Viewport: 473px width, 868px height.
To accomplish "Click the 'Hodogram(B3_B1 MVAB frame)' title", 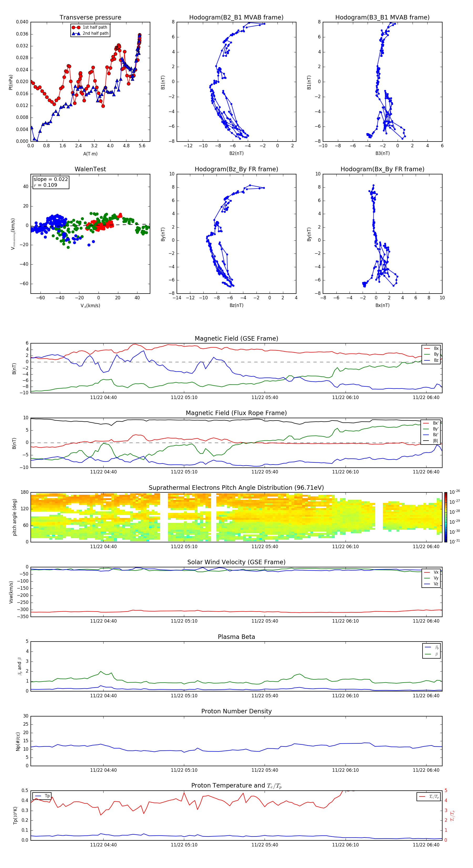I will click(x=382, y=18).
